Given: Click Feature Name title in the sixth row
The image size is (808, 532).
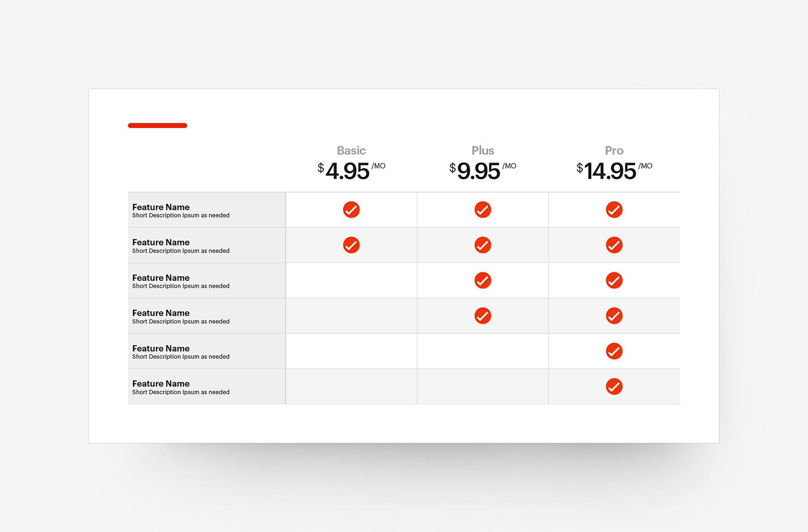Looking at the screenshot, I should coord(161,384).
